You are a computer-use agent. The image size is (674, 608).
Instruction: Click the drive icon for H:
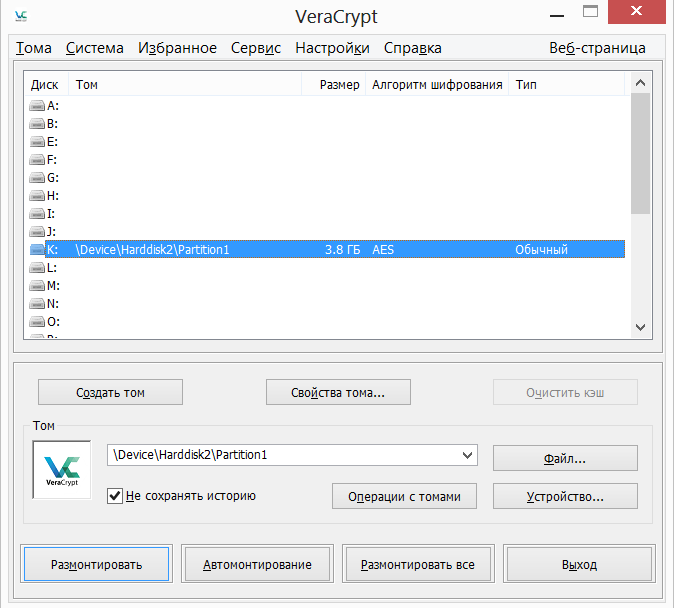pos(37,196)
